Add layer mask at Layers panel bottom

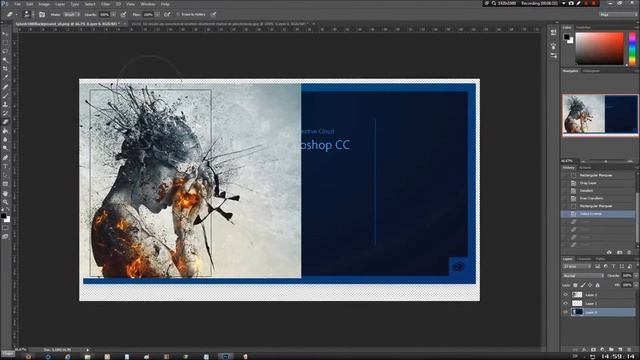pyautogui.click(x=593, y=350)
